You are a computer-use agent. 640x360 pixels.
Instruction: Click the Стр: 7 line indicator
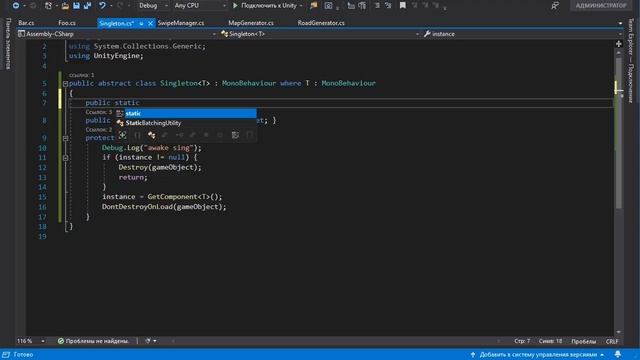[x=522, y=341]
